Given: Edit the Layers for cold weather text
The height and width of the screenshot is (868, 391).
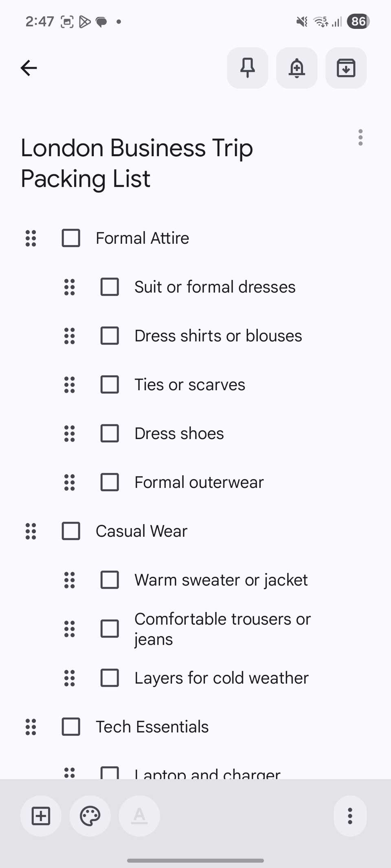Looking at the screenshot, I should coord(222,678).
